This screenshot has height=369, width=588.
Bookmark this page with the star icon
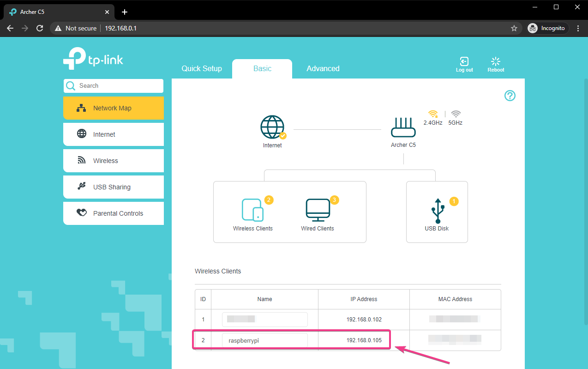(514, 28)
